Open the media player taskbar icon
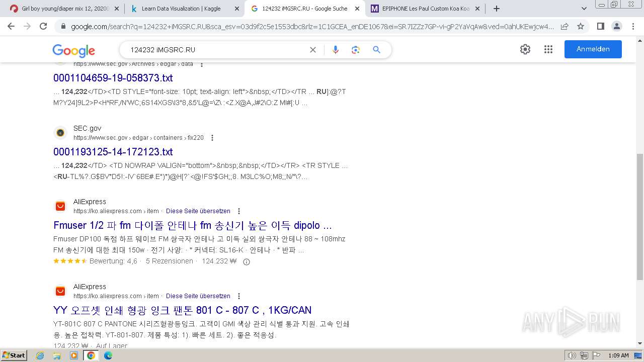The height and width of the screenshot is (362, 644). click(x=74, y=355)
